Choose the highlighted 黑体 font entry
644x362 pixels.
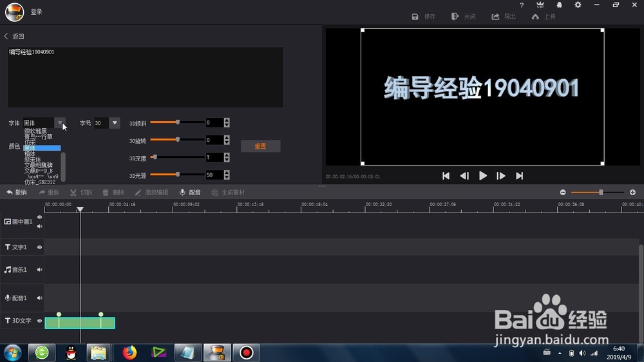pos(42,148)
